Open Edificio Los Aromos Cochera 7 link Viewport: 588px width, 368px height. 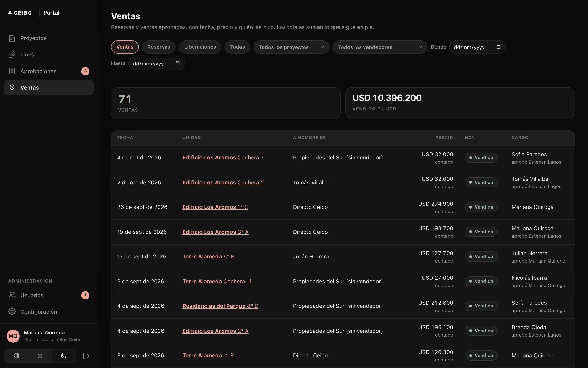click(x=223, y=157)
